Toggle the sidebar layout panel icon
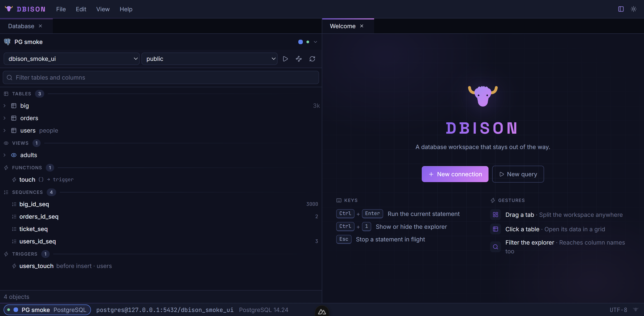This screenshot has width=644, height=316. click(x=621, y=9)
